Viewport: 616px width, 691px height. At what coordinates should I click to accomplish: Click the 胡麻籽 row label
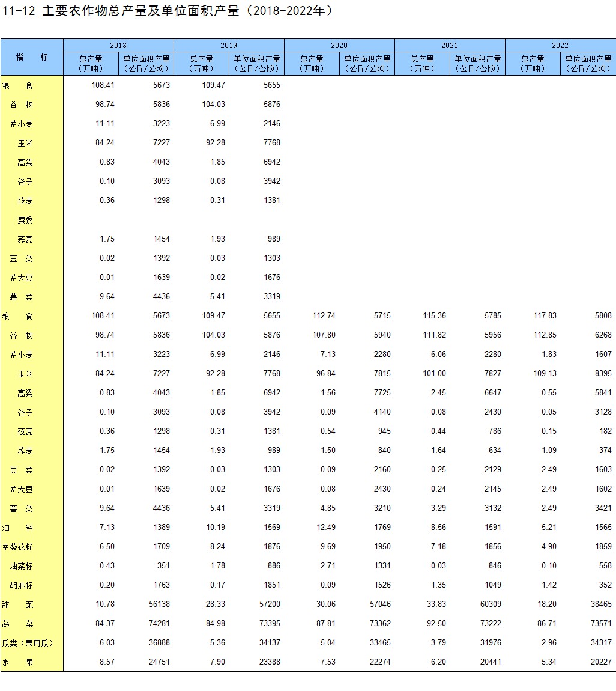coord(22,585)
